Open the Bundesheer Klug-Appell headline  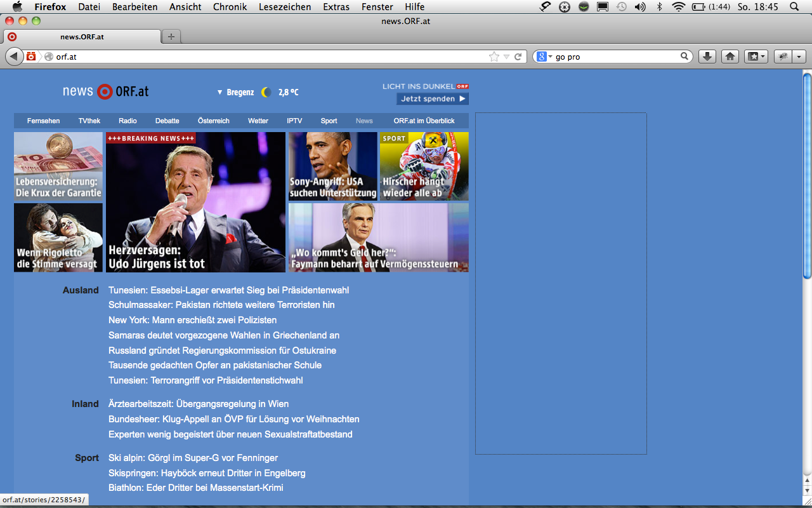coord(234,419)
